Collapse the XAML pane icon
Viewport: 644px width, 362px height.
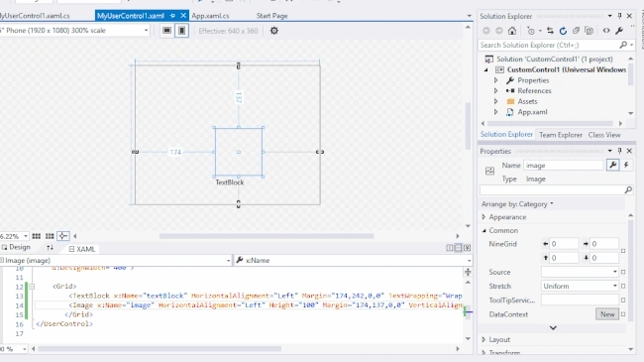click(467, 248)
